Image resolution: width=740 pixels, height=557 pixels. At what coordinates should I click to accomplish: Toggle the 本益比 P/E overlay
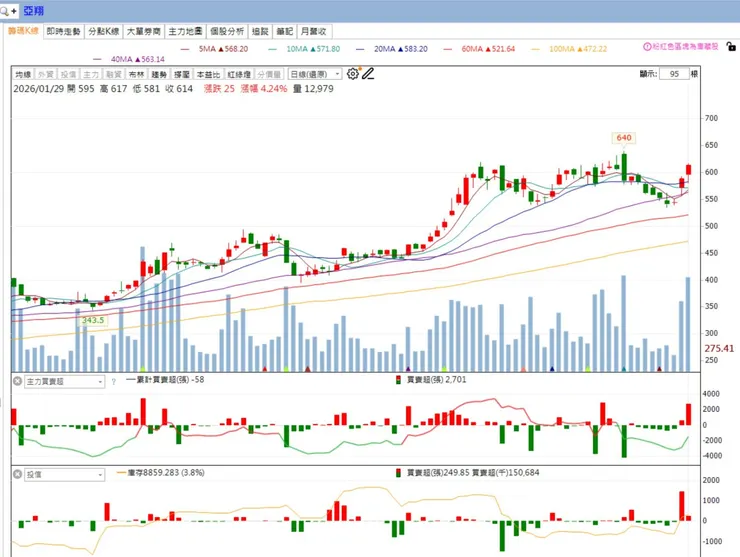(x=208, y=75)
